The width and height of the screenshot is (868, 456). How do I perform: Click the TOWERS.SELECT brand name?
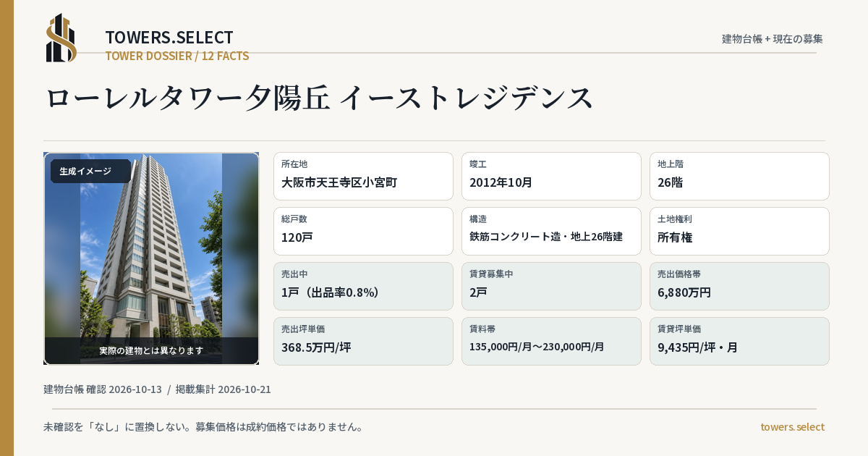pyautogui.click(x=169, y=38)
